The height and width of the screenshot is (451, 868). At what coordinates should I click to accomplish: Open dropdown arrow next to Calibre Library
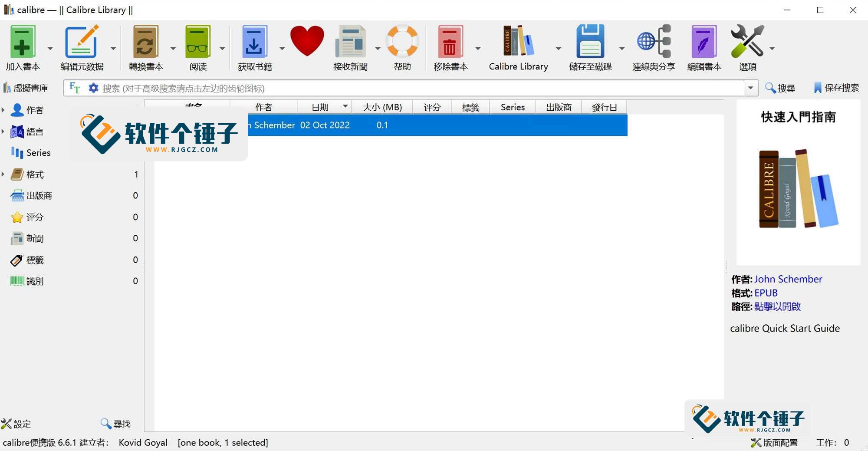559,48
